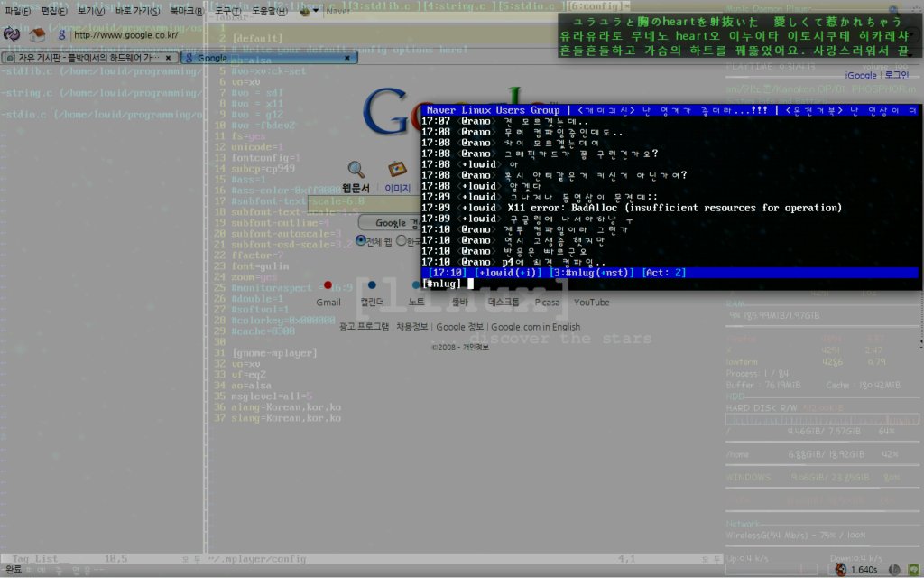
Task: Open the 도구(T) menu
Action: [227, 11]
